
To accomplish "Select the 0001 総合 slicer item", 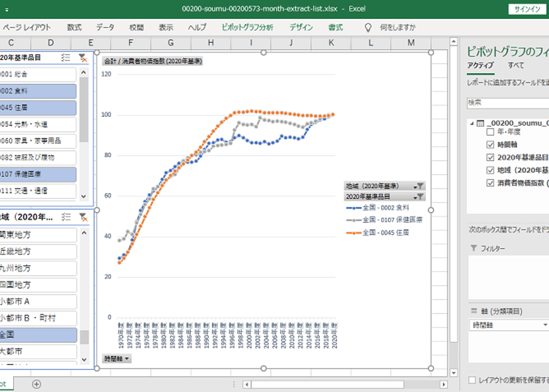I will [x=38, y=74].
